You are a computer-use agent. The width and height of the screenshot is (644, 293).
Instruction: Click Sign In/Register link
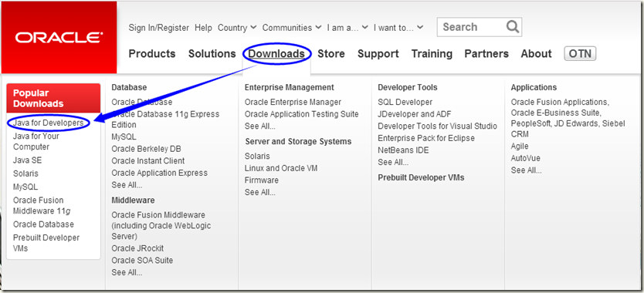pyautogui.click(x=159, y=28)
